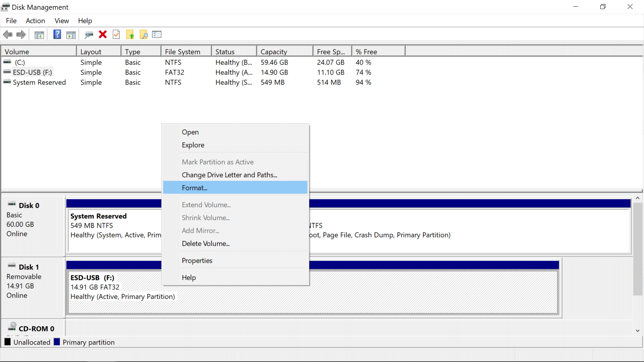Select Format... in the context menu
This screenshot has width=644, height=362.
coord(195,188)
